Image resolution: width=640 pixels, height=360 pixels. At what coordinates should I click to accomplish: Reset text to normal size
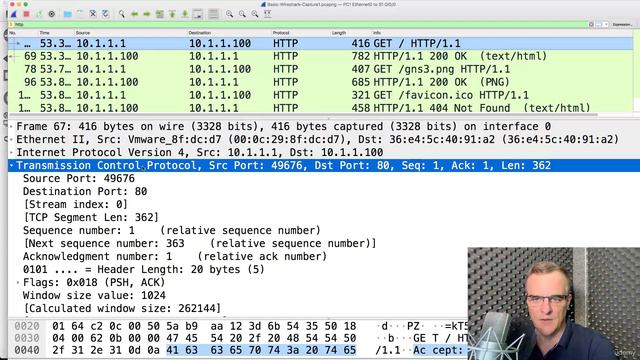point(255,14)
